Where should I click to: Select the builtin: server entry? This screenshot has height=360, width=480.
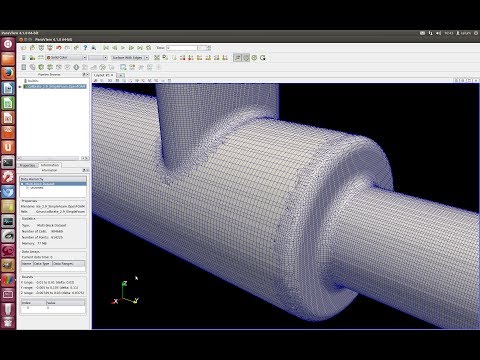[32, 81]
